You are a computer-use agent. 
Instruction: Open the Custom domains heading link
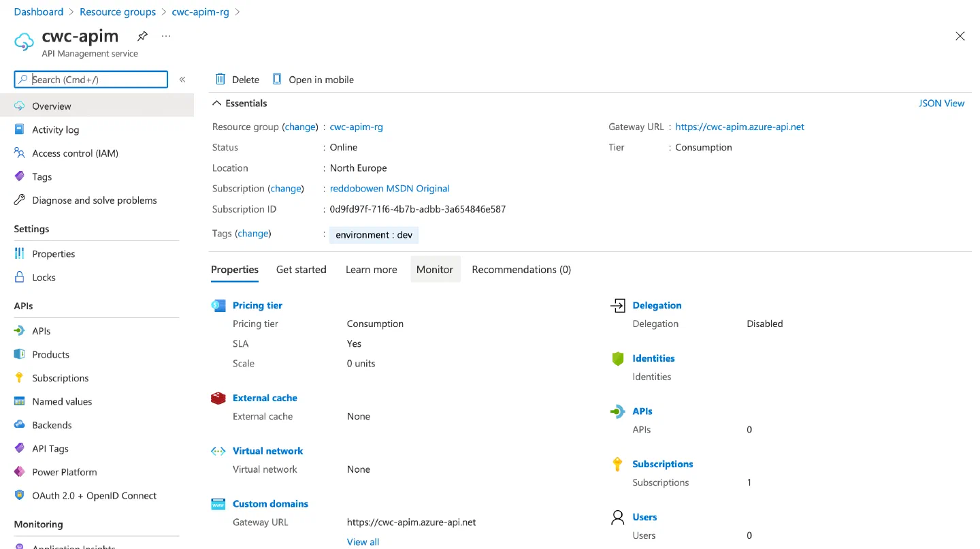270,504
